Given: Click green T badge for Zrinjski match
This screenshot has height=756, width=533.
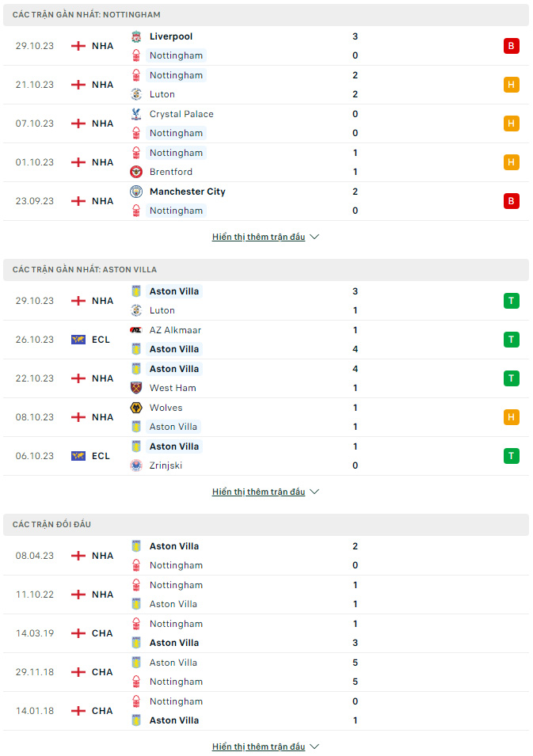Looking at the screenshot, I should (512, 456).
